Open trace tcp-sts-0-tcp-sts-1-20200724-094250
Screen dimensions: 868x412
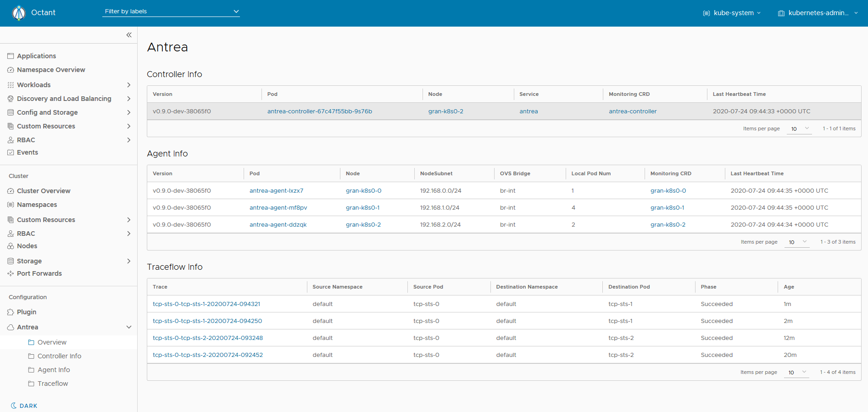tap(207, 321)
